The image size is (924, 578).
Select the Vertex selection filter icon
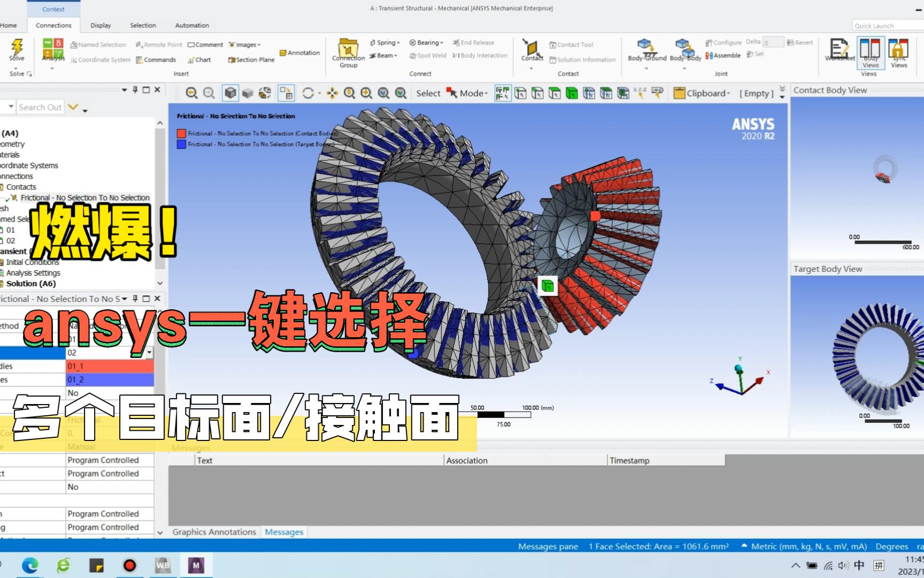tap(520, 93)
